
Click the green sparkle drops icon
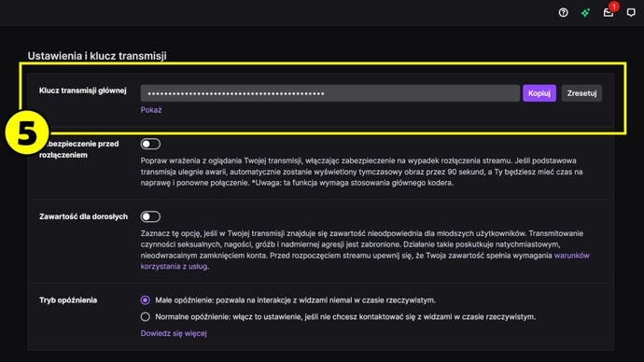tap(585, 13)
